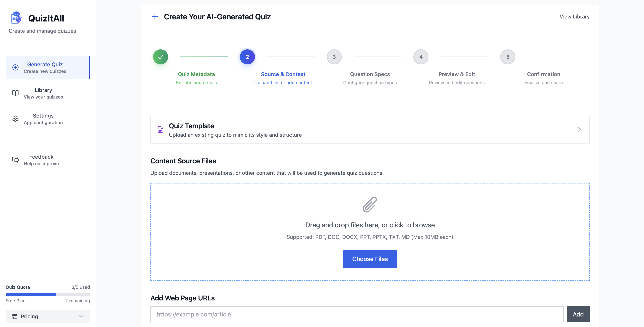The width and height of the screenshot is (644, 327).
Task: Click the paperclip icon in the upload area
Action: click(x=370, y=205)
